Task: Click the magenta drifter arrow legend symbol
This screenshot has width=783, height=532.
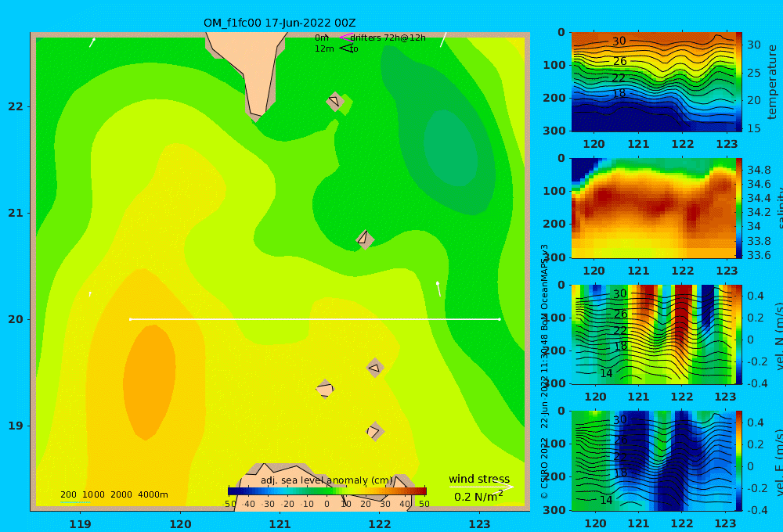Action: coord(345,38)
